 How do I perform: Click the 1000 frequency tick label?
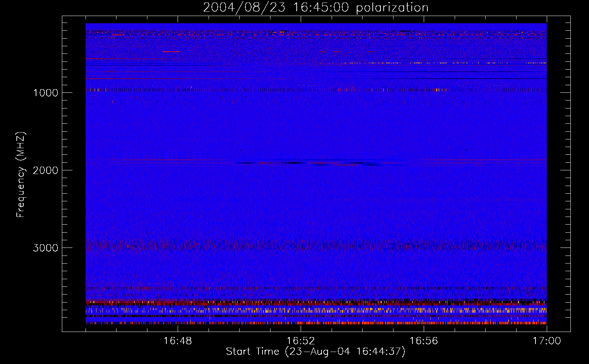(x=46, y=93)
